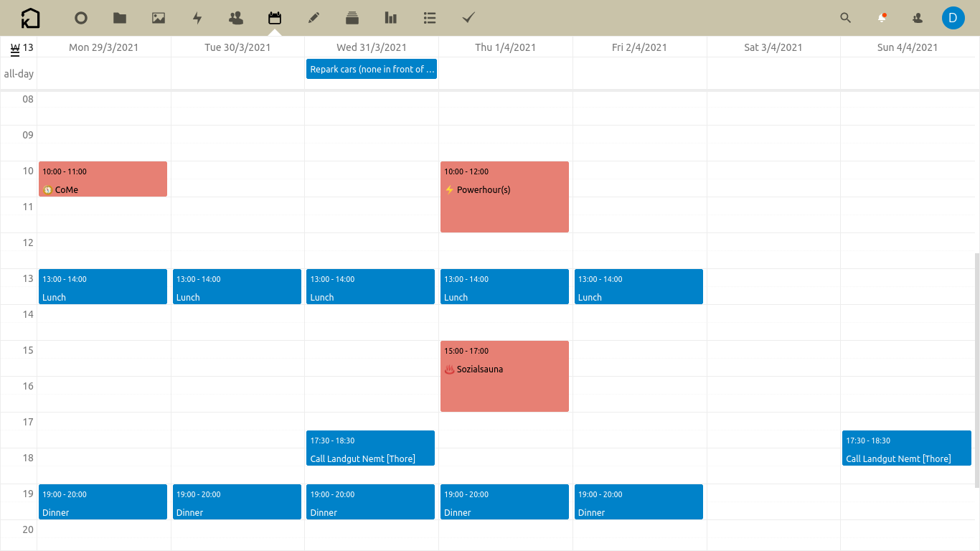The height and width of the screenshot is (551, 980).
Task: Open the Powerhour(s) event on Thursday
Action: 504,197
